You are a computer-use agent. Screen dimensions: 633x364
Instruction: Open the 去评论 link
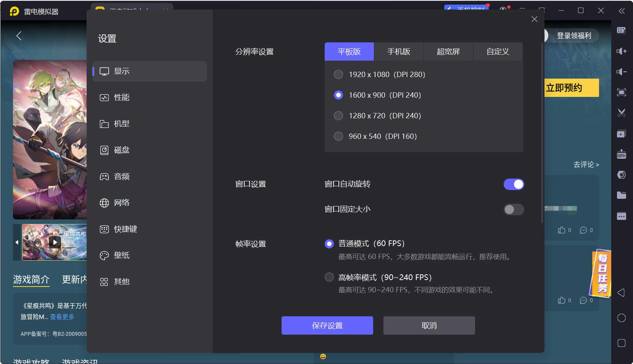tap(586, 164)
